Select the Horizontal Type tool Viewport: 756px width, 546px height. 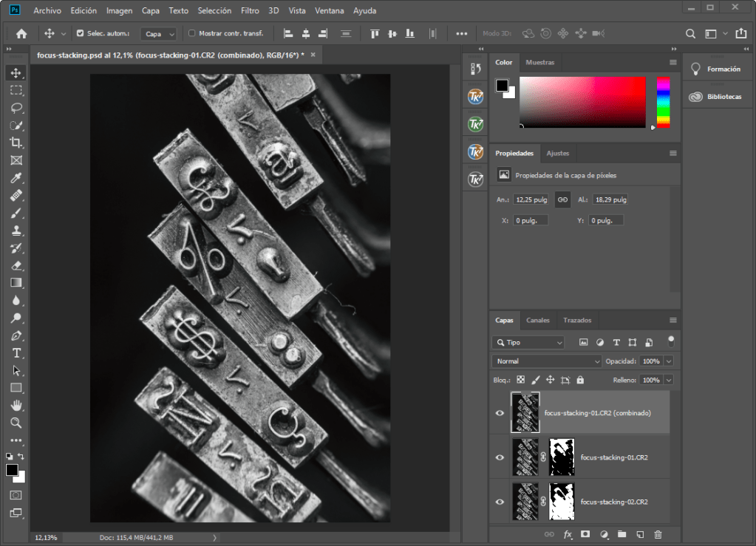[x=16, y=353]
